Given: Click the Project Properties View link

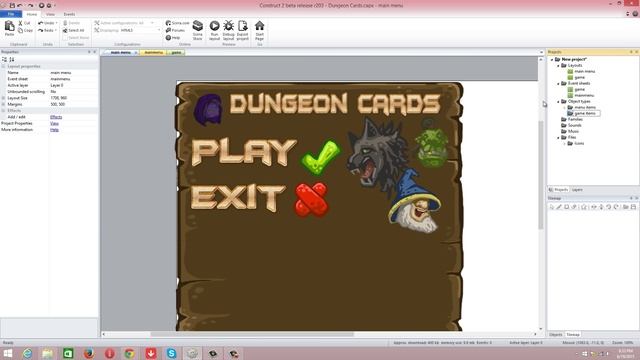Looking at the screenshot, I should click(x=54, y=123).
